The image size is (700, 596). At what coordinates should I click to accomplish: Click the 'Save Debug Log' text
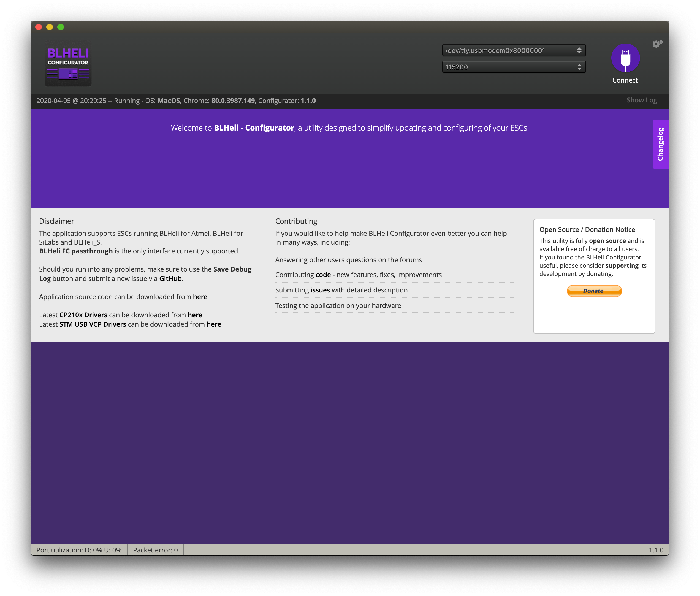tap(145, 274)
